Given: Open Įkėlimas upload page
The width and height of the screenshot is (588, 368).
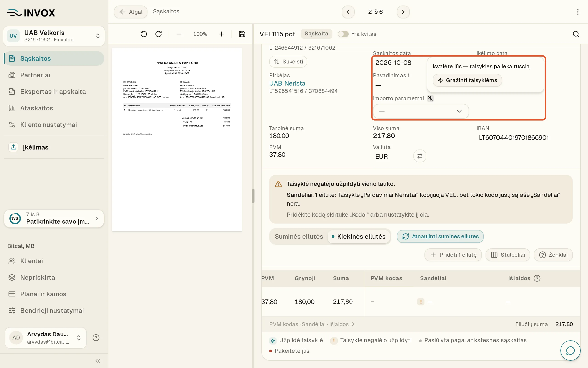Looking at the screenshot, I should click(54, 147).
